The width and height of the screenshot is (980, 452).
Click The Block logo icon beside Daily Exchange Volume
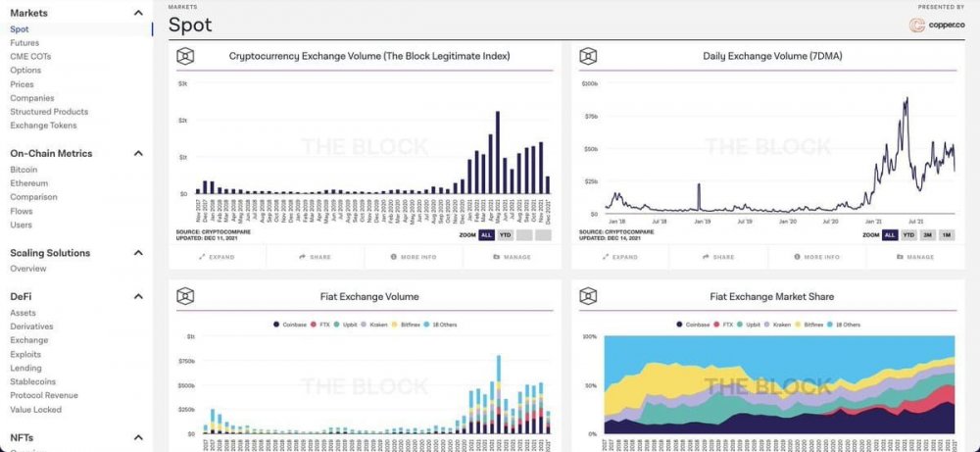pos(588,56)
